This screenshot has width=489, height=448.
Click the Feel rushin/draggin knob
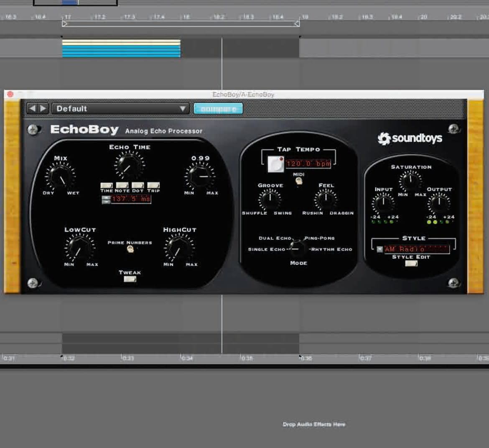pyautogui.click(x=326, y=200)
